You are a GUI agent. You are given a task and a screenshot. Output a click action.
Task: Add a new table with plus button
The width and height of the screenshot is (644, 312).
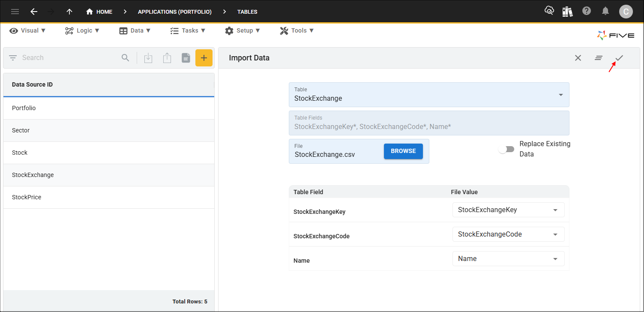[204, 58]
